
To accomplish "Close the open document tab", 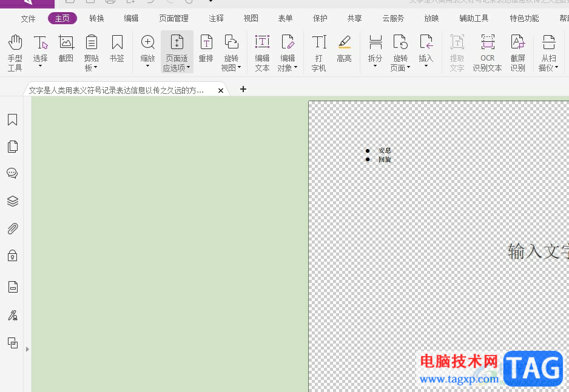I will (x=221, y=90).
